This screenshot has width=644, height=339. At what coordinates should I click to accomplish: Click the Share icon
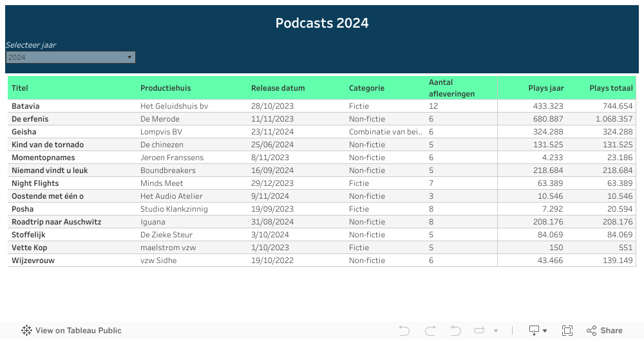[x=604, y=331]
